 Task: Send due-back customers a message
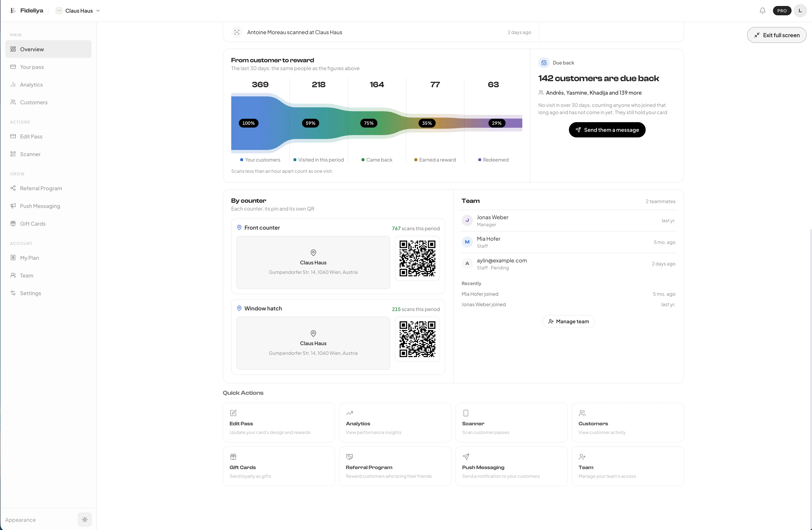[607, 130]
